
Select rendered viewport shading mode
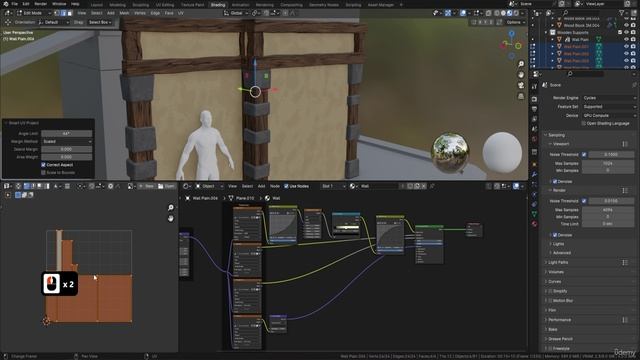pyautogui.click(x=516, y=13)
